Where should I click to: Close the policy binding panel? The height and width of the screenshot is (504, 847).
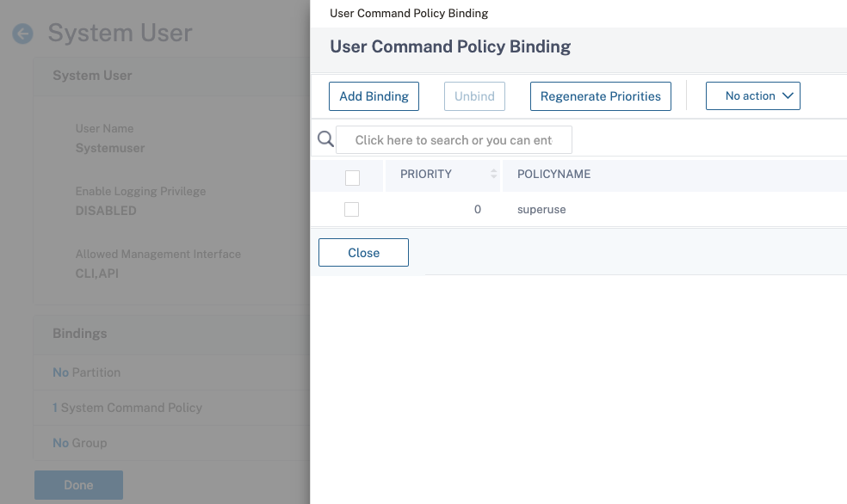pyautogui.click(x=363, y=253)
